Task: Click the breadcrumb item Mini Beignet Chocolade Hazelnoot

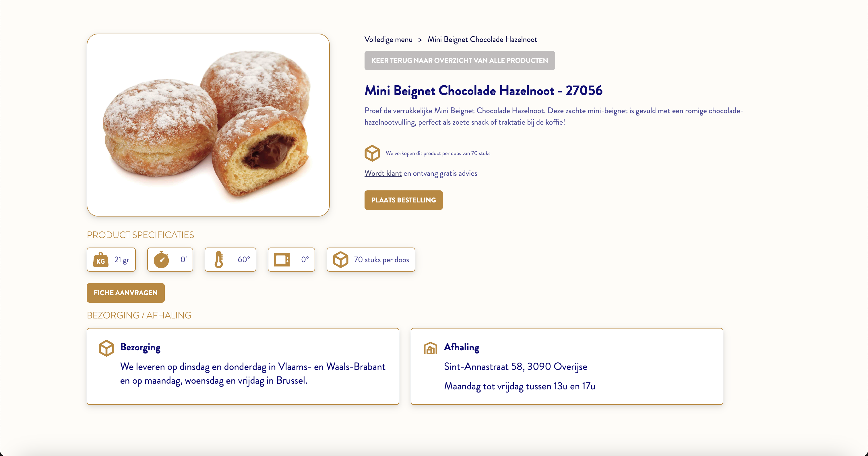Action: pos(482,39)
